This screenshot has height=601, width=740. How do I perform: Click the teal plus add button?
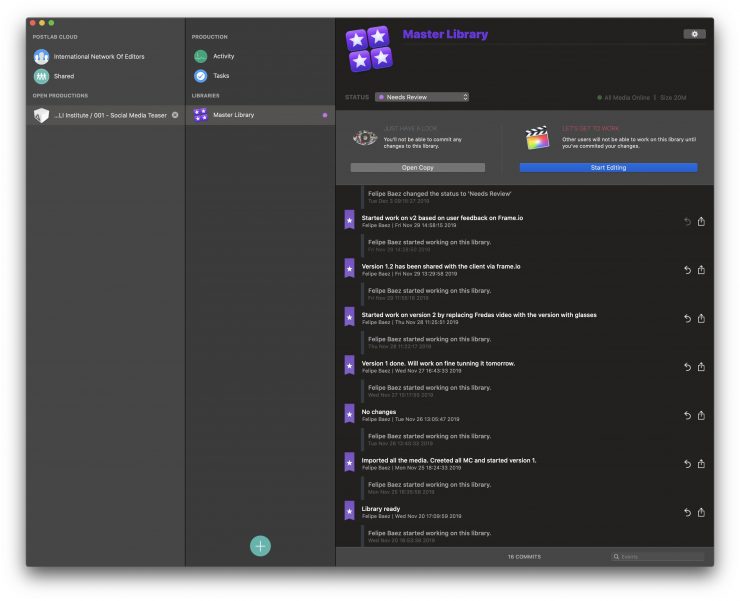click(x=260, y=545)
